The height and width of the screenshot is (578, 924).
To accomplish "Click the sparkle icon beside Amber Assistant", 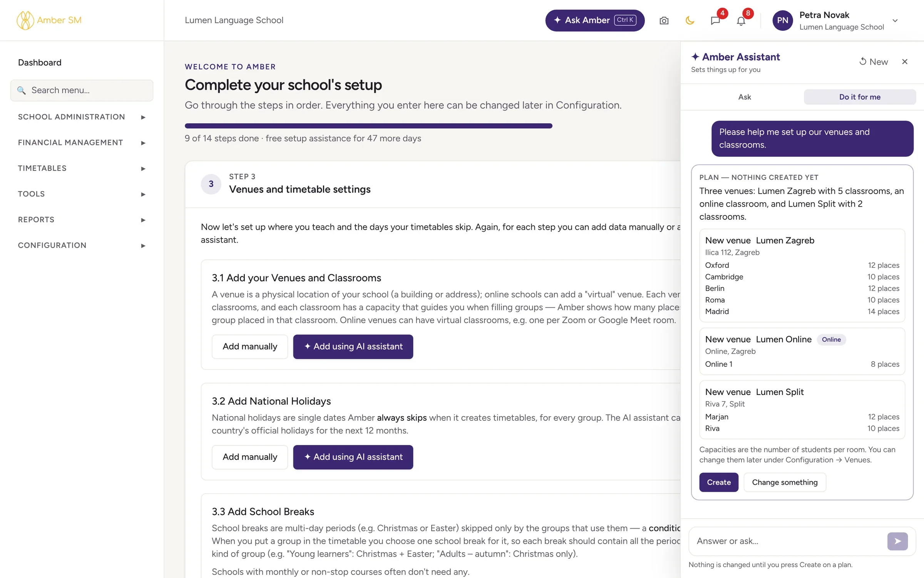I will click(x=695, y=57).
